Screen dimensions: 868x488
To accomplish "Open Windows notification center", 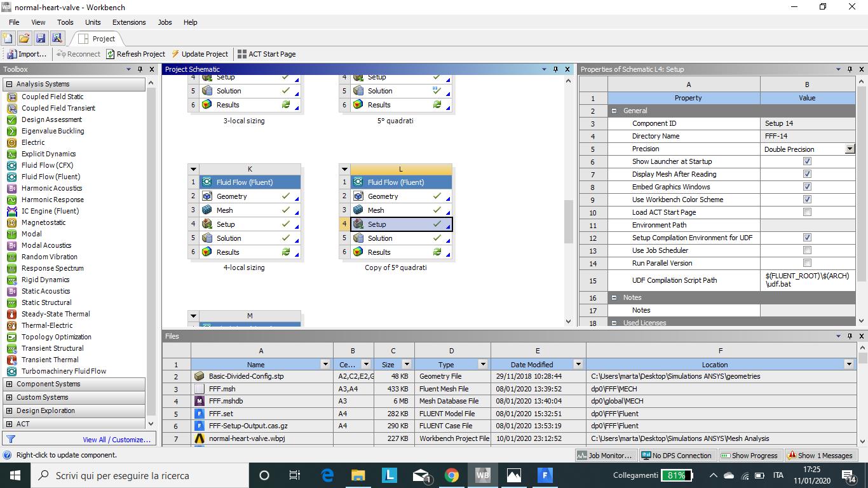I will [x=850, y=475].
